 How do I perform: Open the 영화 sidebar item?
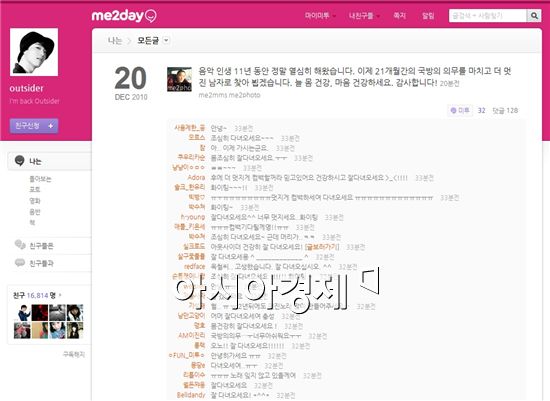click(x=35, y=201)
